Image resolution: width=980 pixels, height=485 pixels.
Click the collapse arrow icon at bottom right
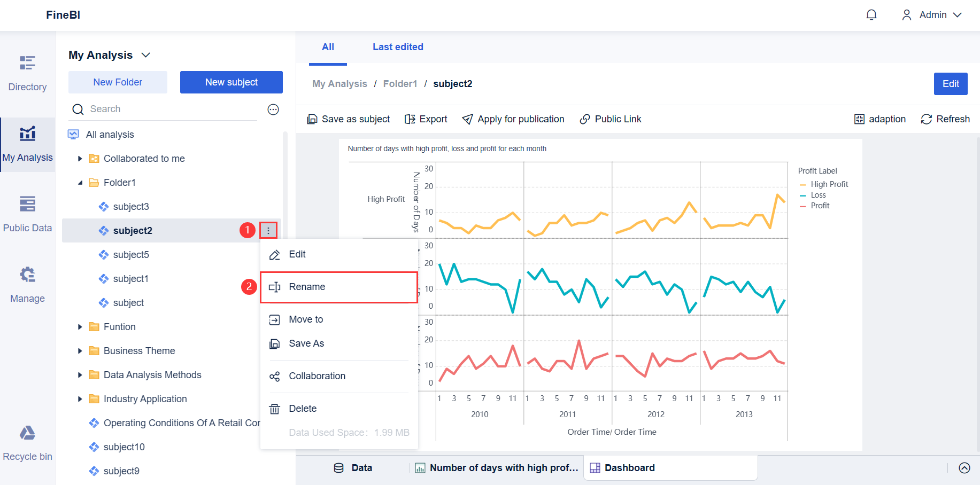tap(964, 468)
